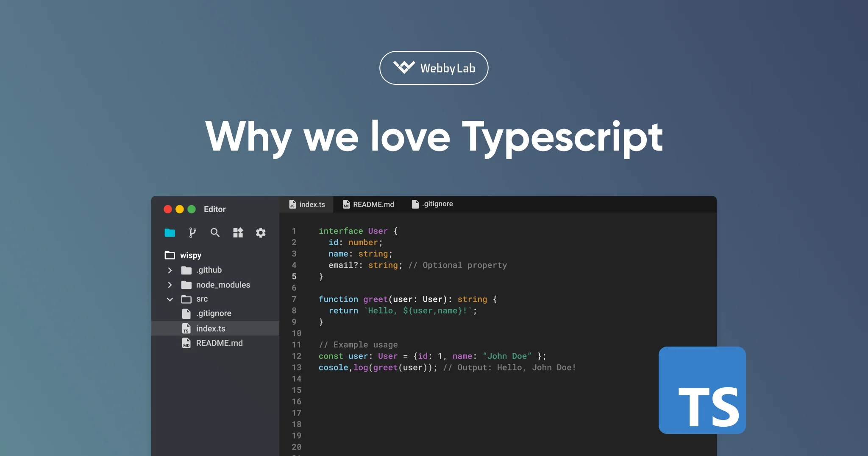The width and height of the screenshot is (868, 456).
Task: Toggle the green maximize traffic light
Action: coord(192,209)
